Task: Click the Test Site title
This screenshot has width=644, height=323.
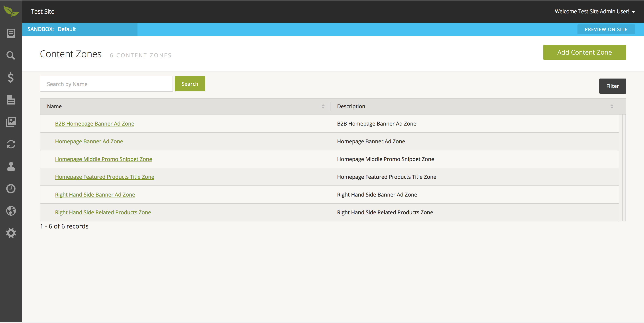Action: (x=43, y=12)
